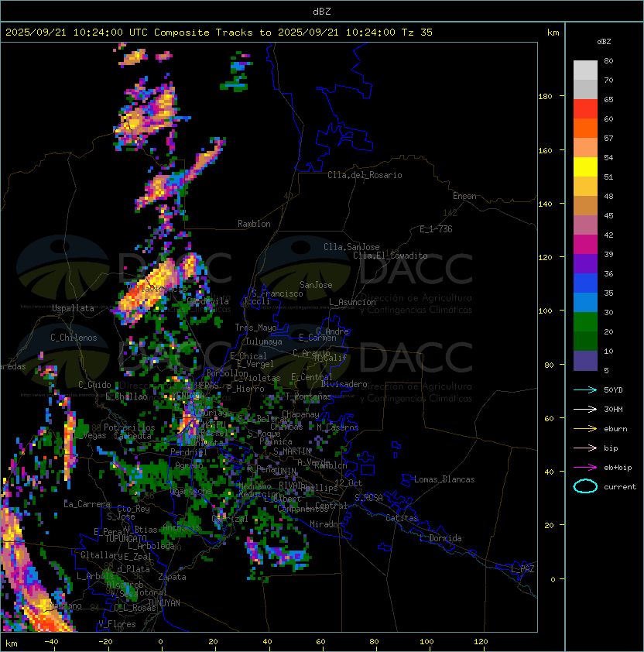Pick the purple swatch above the 36 label
This screenshot has width=644, height=652.
coord(585,263)
